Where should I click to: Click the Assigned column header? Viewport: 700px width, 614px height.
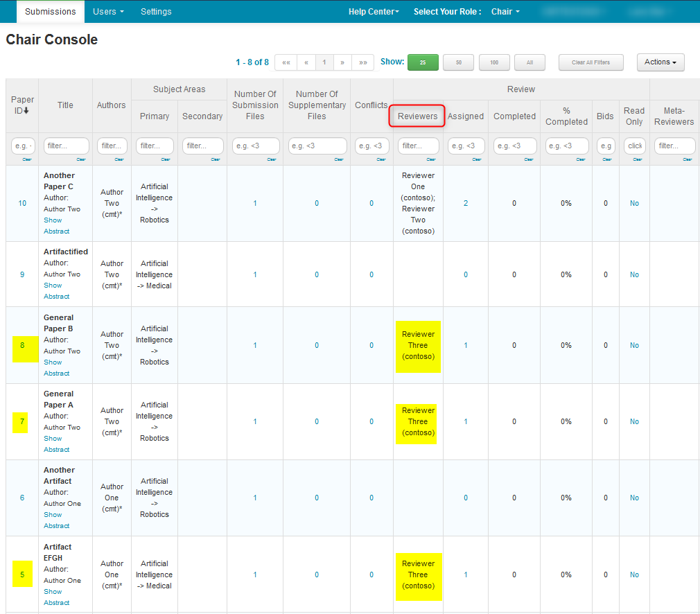click(466, 116)
